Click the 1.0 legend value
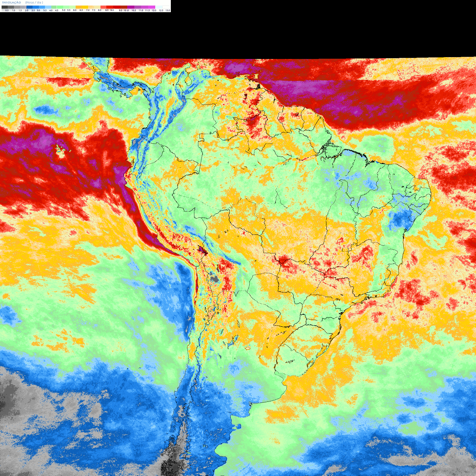The height and width of the screenshot is (476, 476). 13,10
